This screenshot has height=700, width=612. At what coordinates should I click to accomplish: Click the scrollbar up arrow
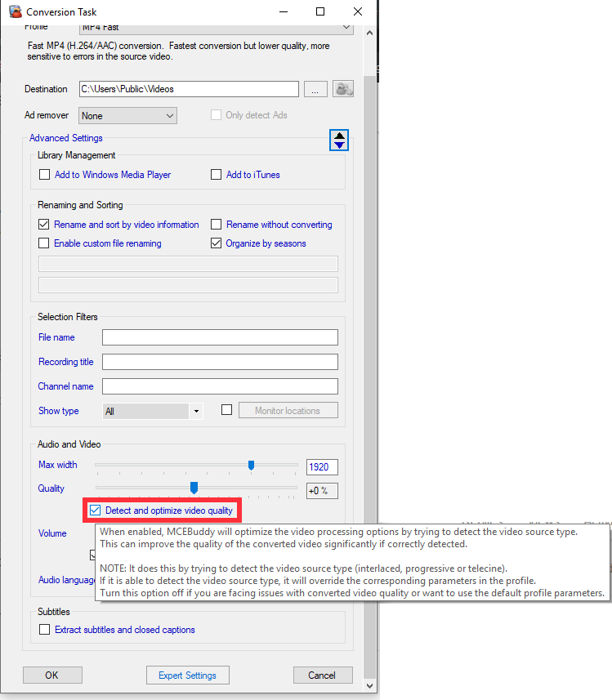(370, 34)
